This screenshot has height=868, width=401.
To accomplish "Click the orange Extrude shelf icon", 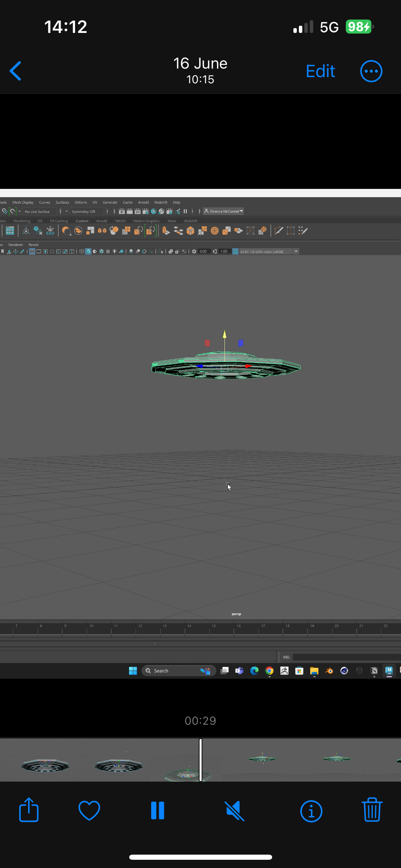I will tap(166, 231).
